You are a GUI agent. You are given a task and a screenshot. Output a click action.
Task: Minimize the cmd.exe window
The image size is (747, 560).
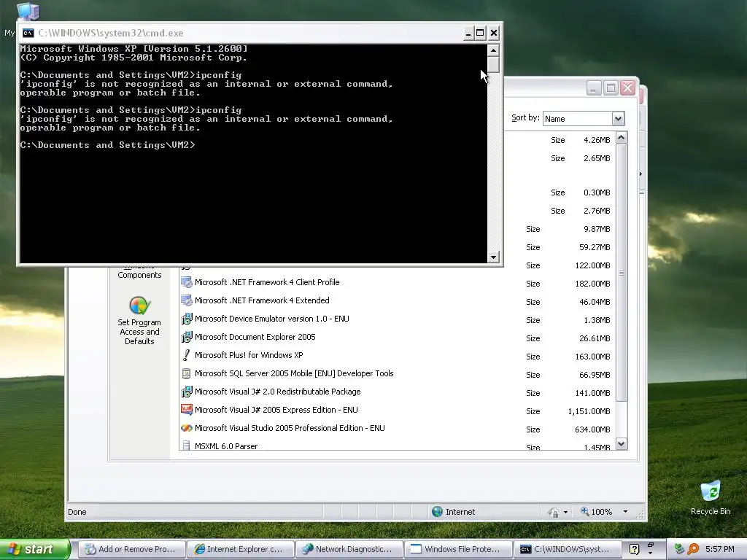pos(468,33)
